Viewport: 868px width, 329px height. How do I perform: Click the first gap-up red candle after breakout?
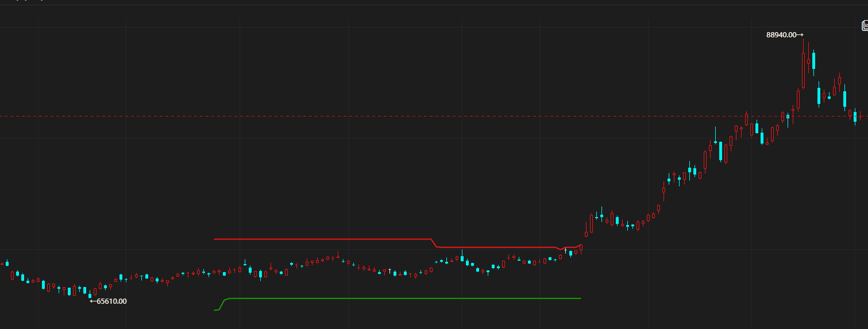(x=586, y=234)
